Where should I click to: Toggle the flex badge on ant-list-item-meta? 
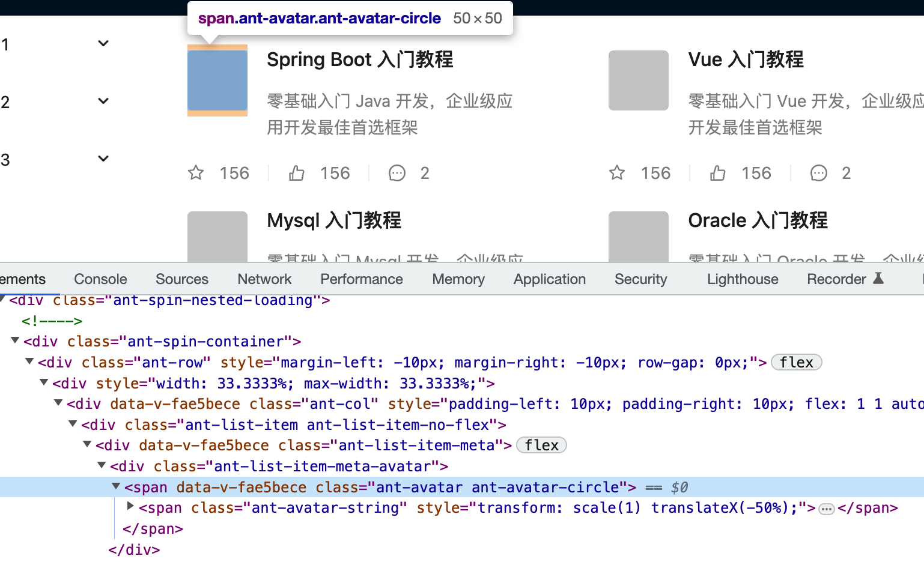(541, 445)
